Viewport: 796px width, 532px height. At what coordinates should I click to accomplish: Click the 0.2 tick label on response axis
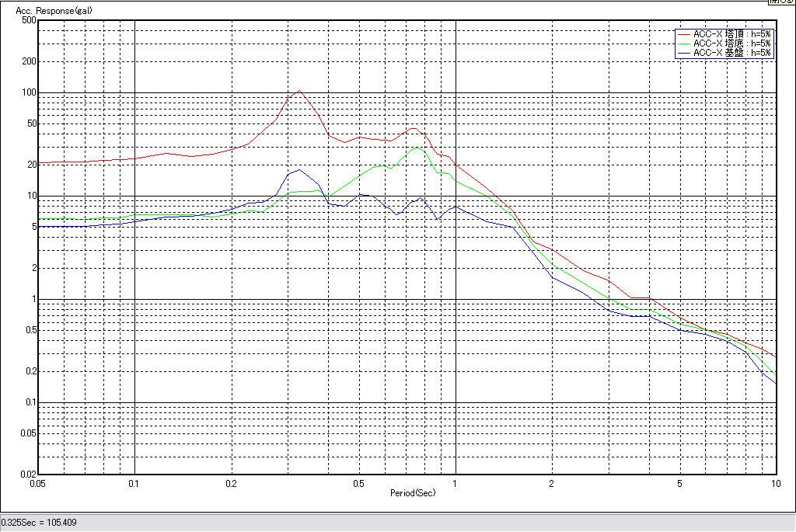[30, 371]
